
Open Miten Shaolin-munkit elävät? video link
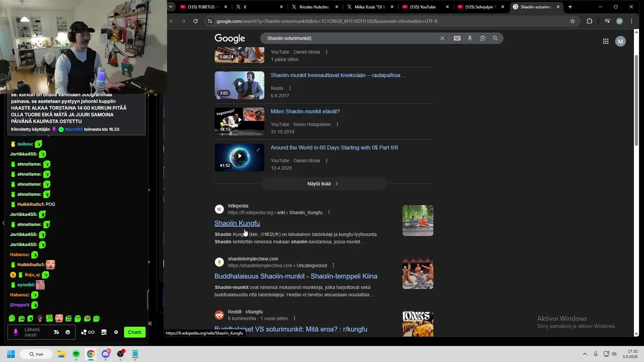tap(305, 112)
